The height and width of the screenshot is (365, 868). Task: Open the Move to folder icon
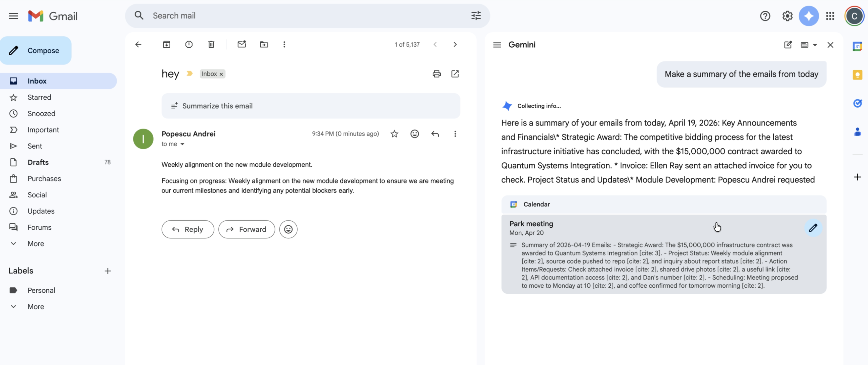click(x=264, y=45)
